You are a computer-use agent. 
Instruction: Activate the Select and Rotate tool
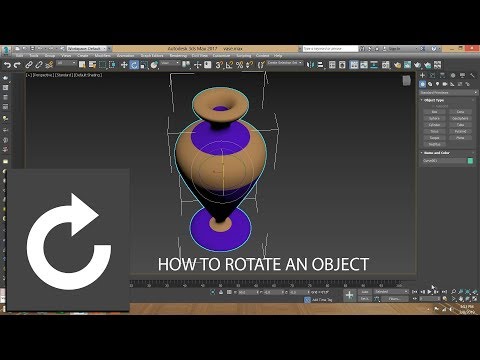click(x=134, y=65)
